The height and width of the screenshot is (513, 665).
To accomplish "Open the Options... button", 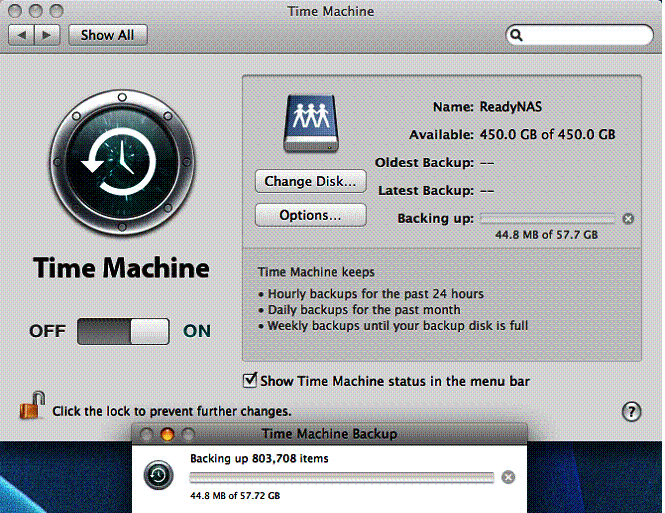I will click(x=310, y=215).
